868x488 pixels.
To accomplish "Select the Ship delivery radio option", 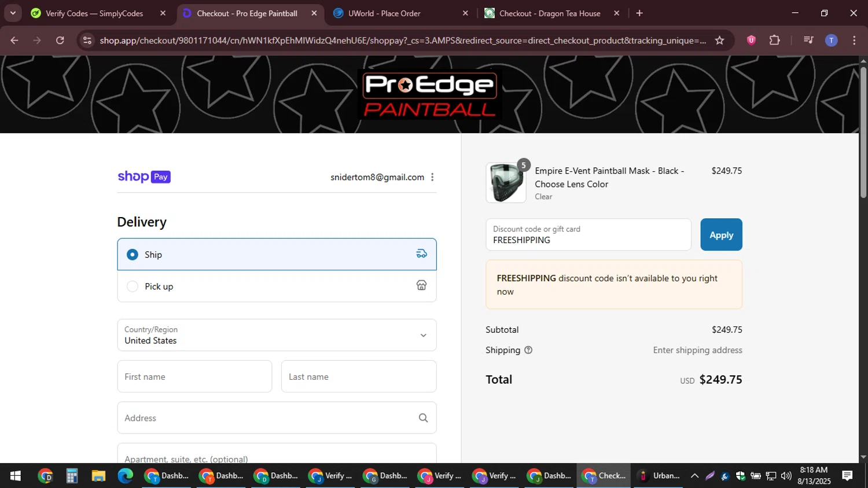I will click(133, 255).
